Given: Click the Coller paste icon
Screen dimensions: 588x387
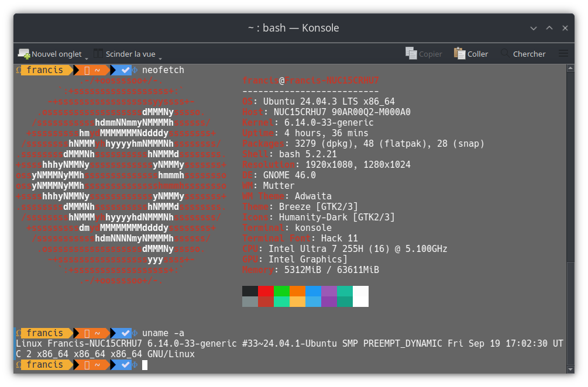Looking at the screenshot, I should (x=459, y=54).
